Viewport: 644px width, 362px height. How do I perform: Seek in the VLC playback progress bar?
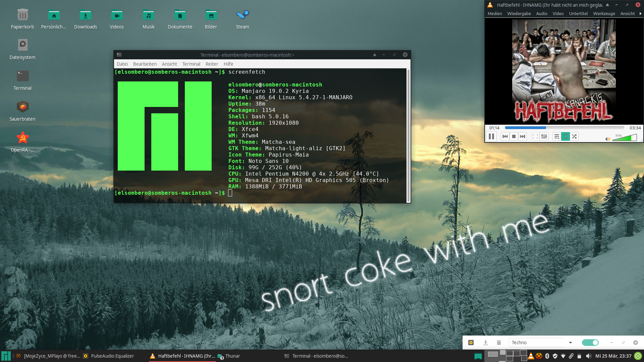pos(564,128)
